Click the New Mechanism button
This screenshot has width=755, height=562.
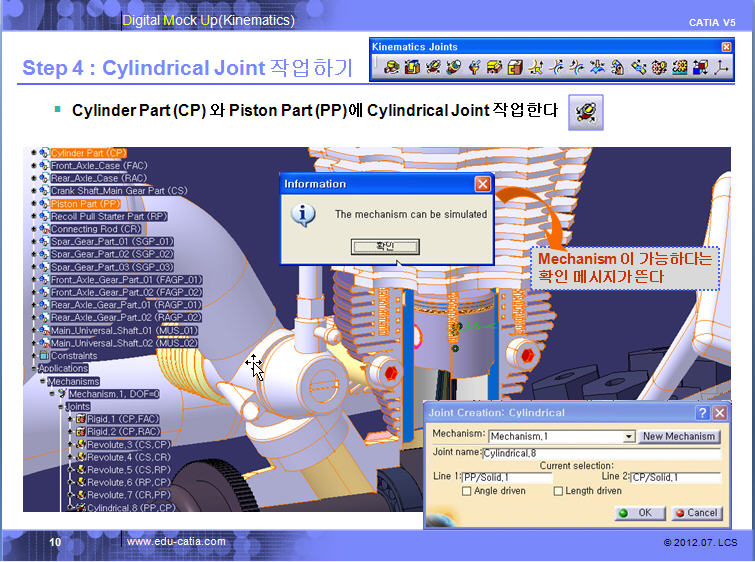pyautogui.click(x=679, y=437)
